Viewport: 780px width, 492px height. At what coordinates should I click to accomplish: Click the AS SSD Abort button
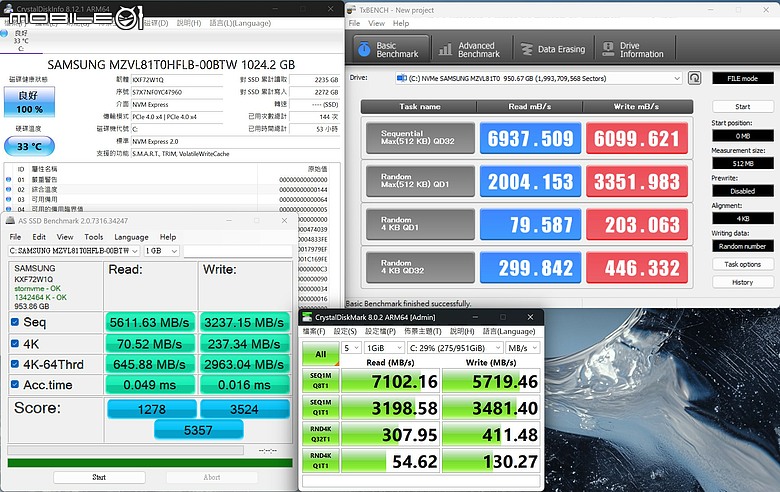[212, 477]
